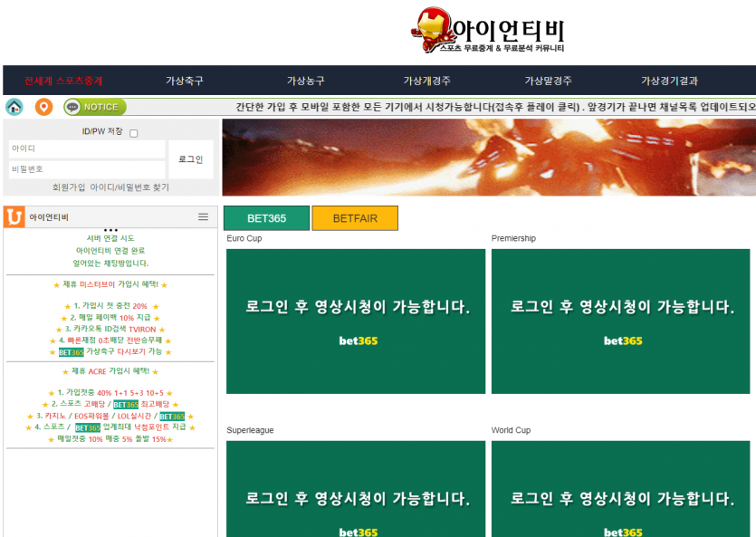Click the 매일 페이백 10% 지급 line
This screenshot has height=537, width=756.
point(110,318)
